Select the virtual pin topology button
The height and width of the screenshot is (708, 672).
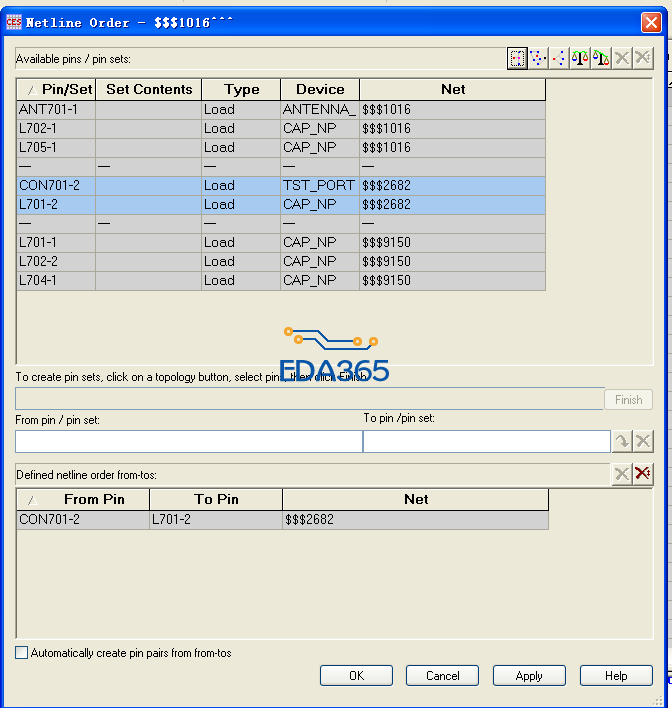(517, 59)
